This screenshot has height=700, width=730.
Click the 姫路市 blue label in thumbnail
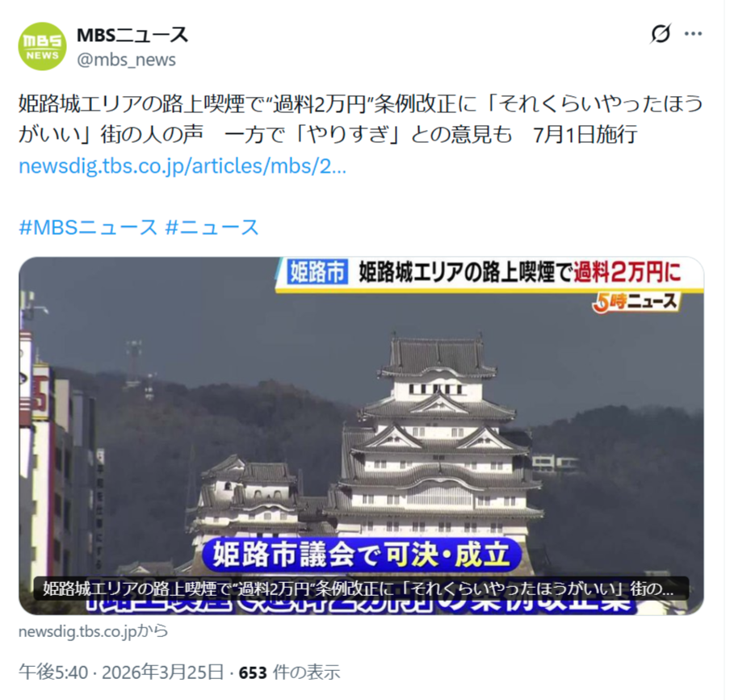(317, 272)
